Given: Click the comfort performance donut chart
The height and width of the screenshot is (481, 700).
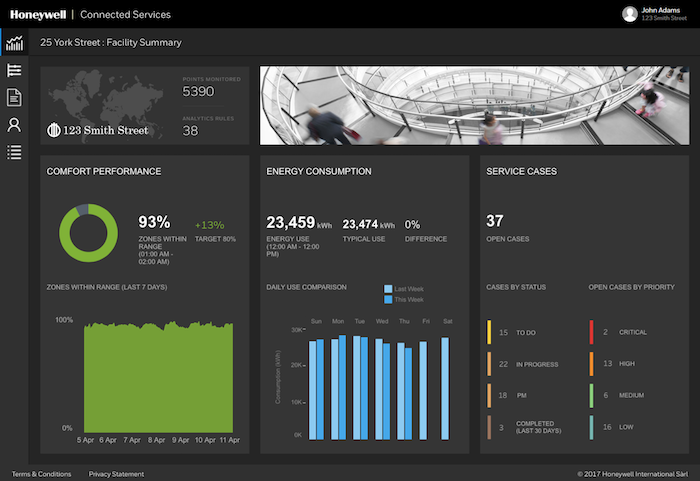Looking at the screenshot, I should [x=88, y=233].
